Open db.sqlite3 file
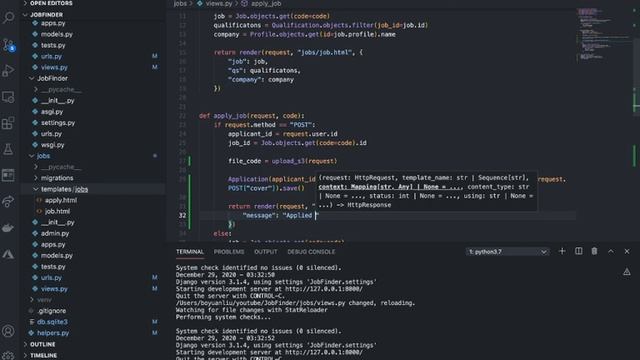640x360 pixels. [x=52, y=322]
